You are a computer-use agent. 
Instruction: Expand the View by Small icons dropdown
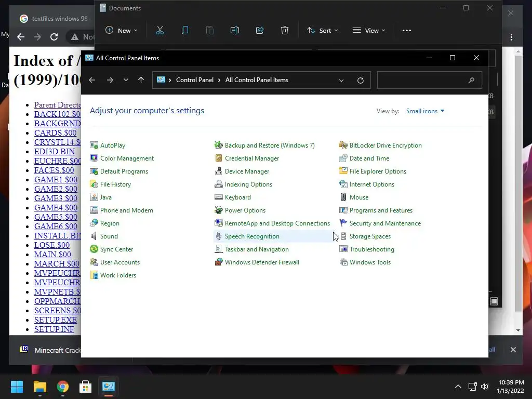pyautogui.click(x=425, y=111)
